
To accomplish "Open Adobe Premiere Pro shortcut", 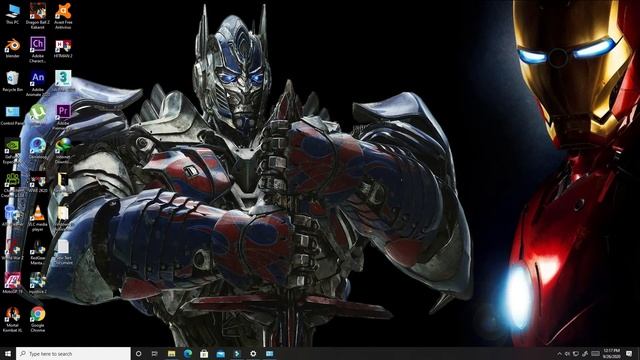I will pos(63,117).
